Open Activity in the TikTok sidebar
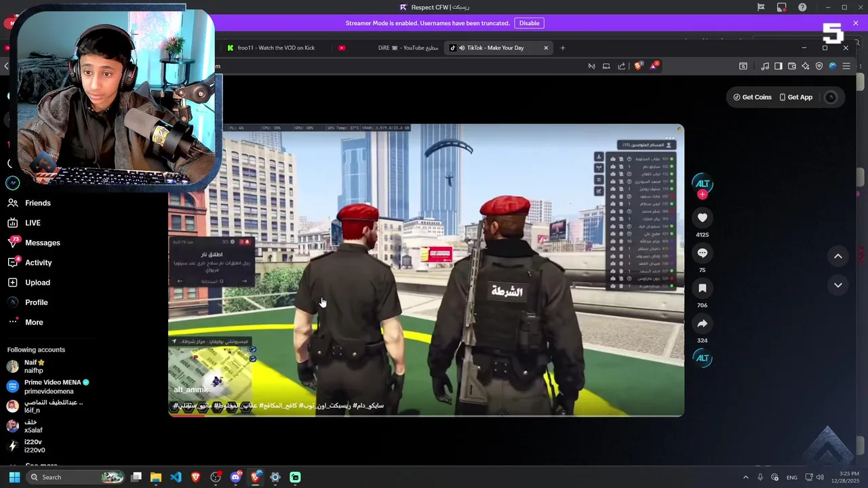 (30, 262)
